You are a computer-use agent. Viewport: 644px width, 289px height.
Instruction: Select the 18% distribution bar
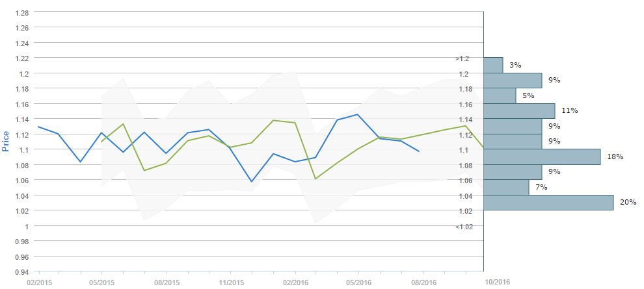point(542,157)
